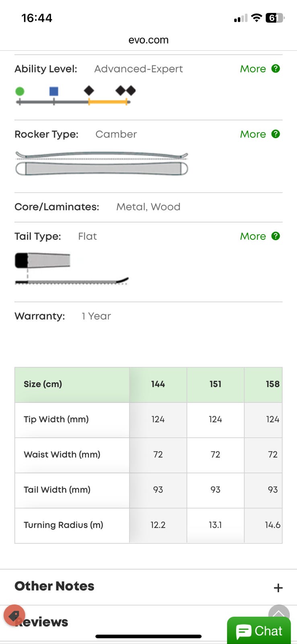The width and height of the screenshot is (297, 644).
Task: Select the 158 size column header
Action: point(272,384)
